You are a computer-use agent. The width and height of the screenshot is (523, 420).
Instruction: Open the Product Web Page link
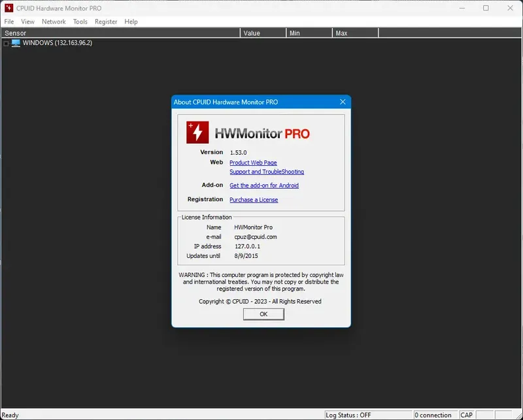coord(253,163)
